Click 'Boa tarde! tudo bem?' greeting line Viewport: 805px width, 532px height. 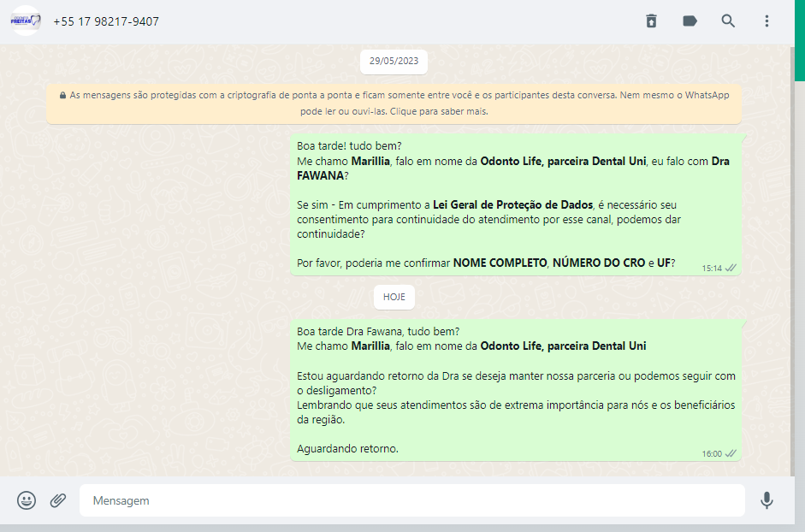click(x=349, y=146)
